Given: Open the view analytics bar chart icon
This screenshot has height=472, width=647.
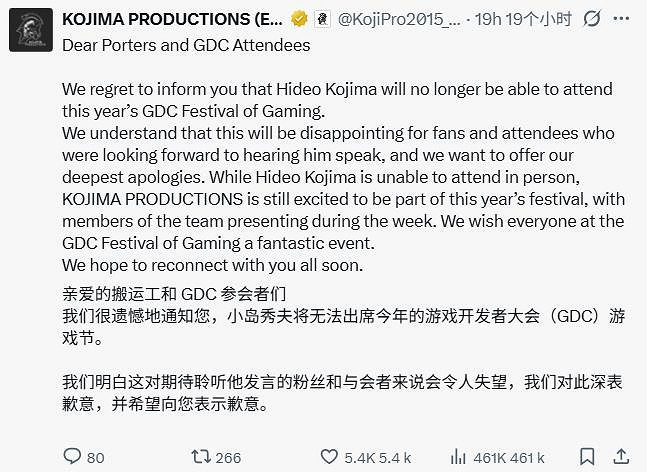Looking at the screenshot, I should [457, 457].
